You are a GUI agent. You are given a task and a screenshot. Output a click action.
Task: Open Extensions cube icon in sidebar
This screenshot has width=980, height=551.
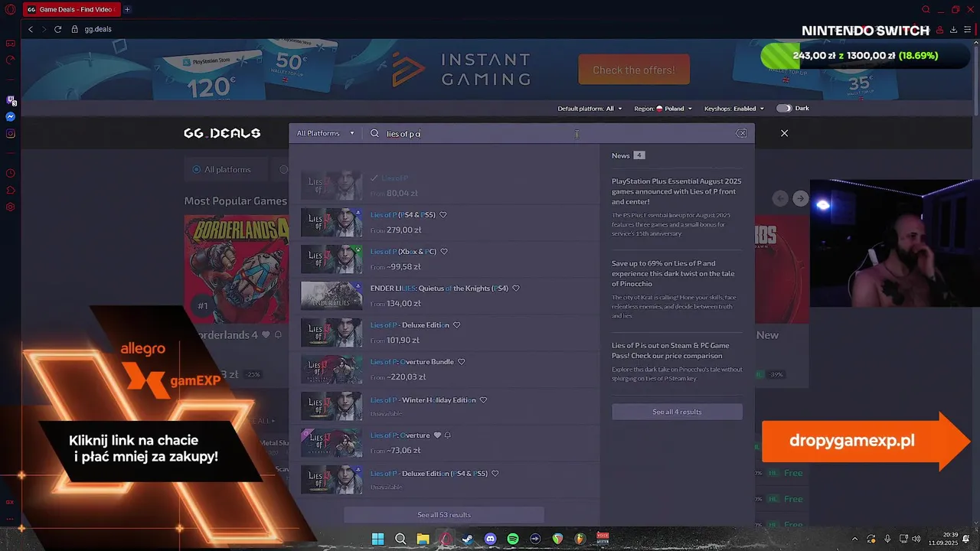click(x=11, y=190)
